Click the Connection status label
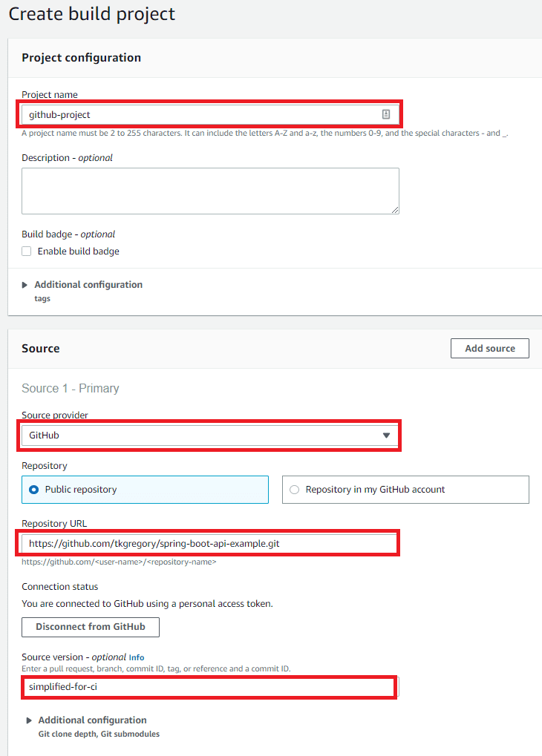The height and width of the screenshot is (756, 542). [x=60, y=587]
